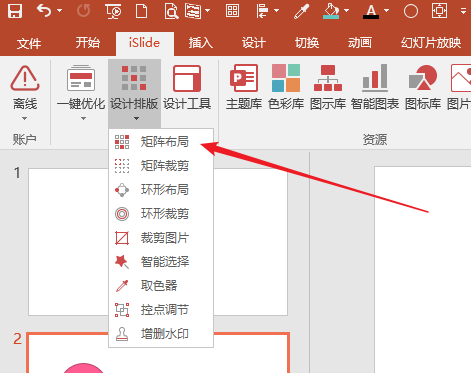Click the Print Preview magnifier icon
The image size is (471, 373).
coord(171,11)
